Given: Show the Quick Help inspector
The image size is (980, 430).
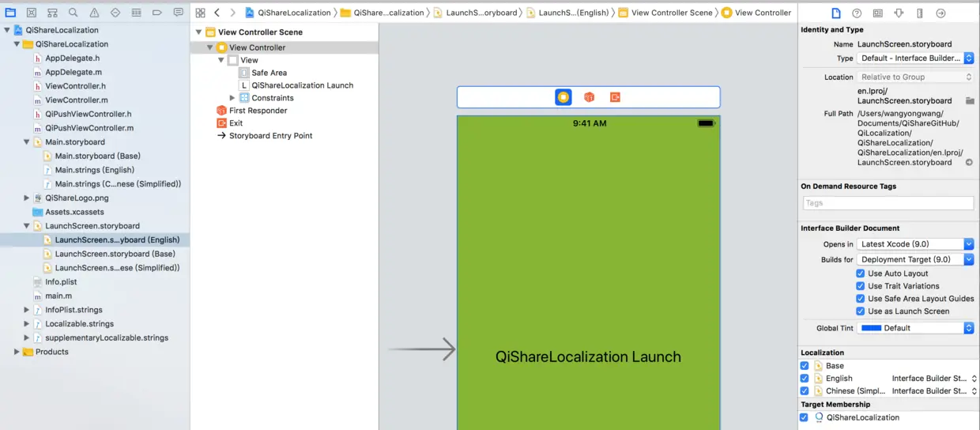Looking at the screenshot, I should (857, 13).
